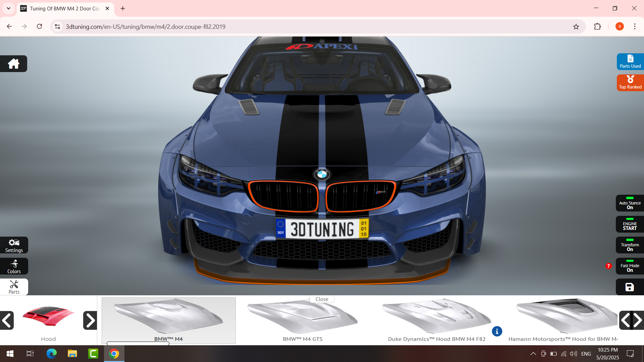Show info for Duke Dynamics hood
The height and width of the screenshot is (362, 644).
pyautogui.click(x=497, y=331)
